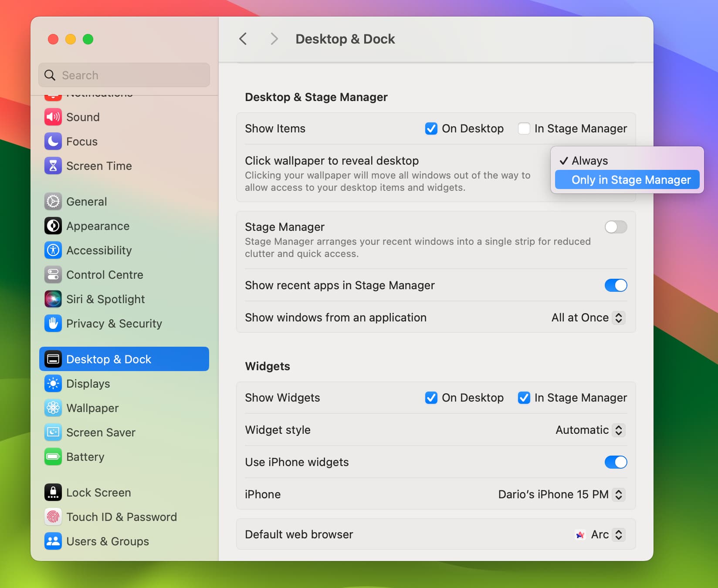The width and height of the screenshot is (718, 588).
Task: Select Focus in the sidebar
Action: [x=124, y=142]
